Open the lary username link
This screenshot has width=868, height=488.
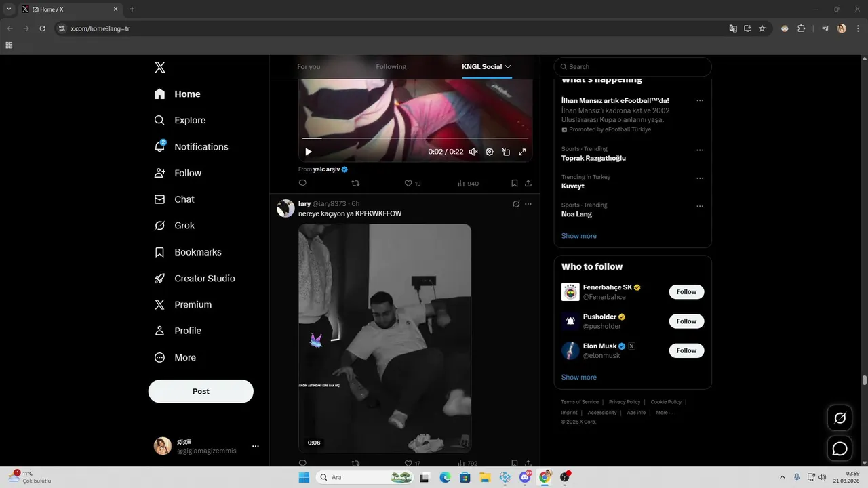(304, 203)
